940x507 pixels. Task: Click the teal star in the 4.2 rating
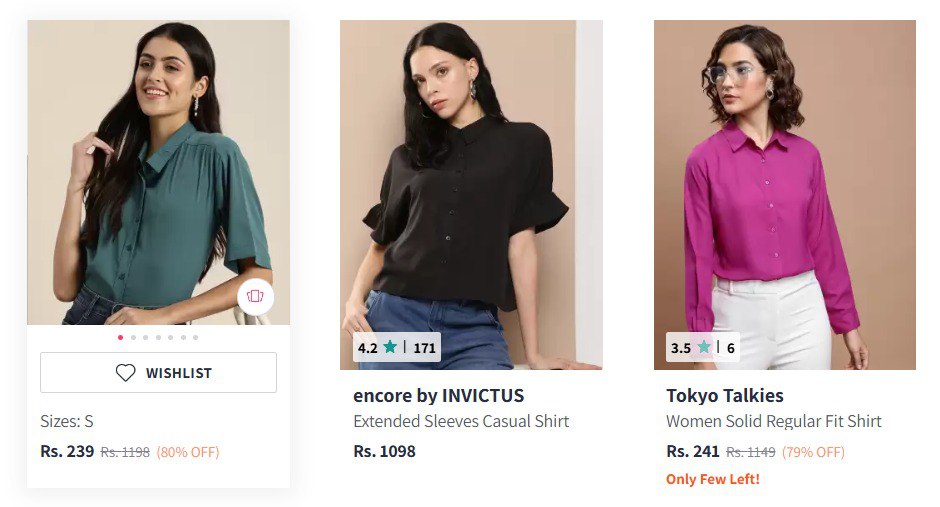(390, 348)
